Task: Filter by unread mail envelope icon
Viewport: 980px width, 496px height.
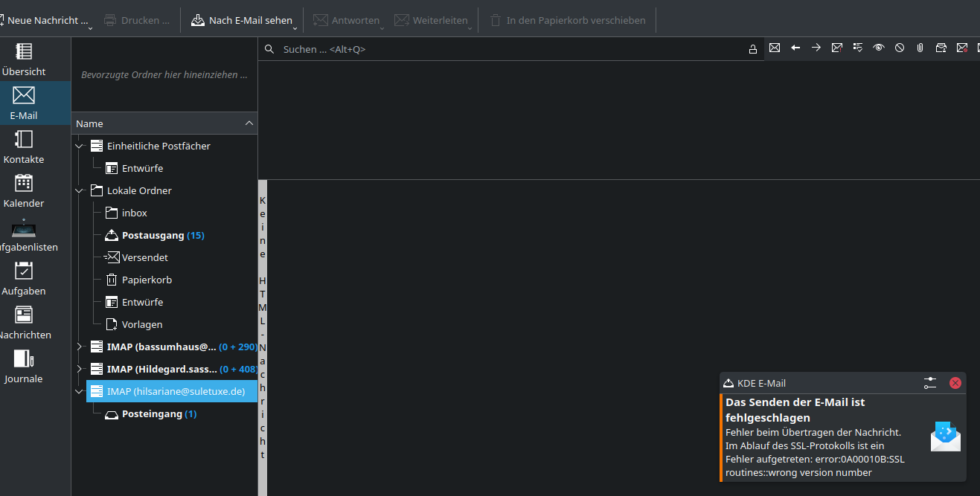Action: click(x=775, y=48)
